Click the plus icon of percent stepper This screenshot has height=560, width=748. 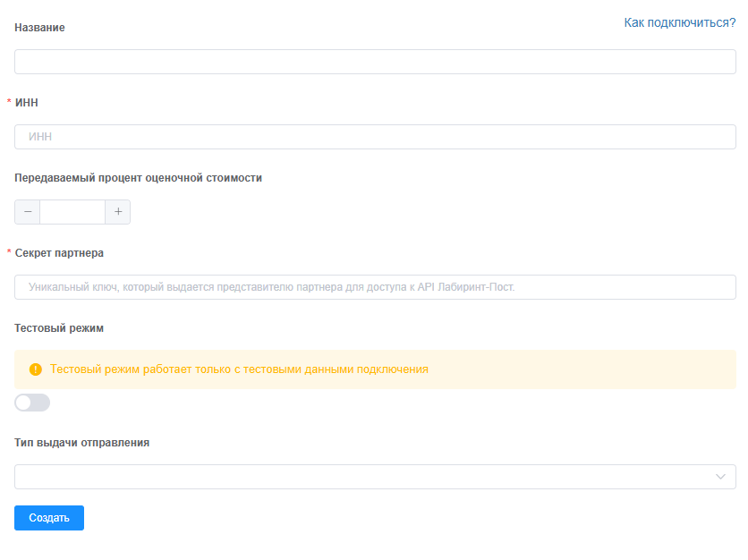click(x=117, y=212)
